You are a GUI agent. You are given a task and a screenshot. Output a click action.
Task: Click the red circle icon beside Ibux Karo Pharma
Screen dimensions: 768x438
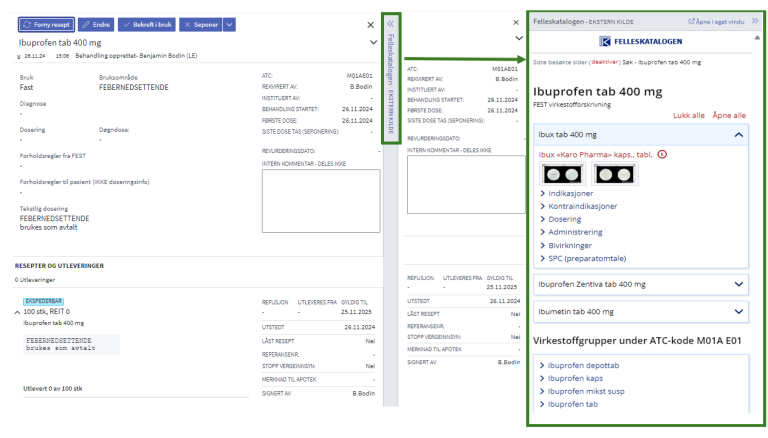(x=662, y=155)
